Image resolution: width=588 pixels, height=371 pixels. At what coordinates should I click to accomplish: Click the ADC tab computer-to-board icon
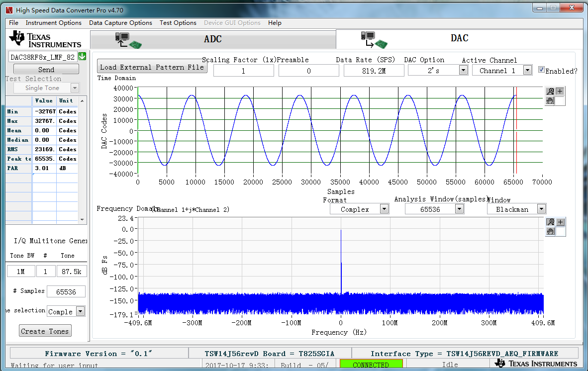(128, 40)
